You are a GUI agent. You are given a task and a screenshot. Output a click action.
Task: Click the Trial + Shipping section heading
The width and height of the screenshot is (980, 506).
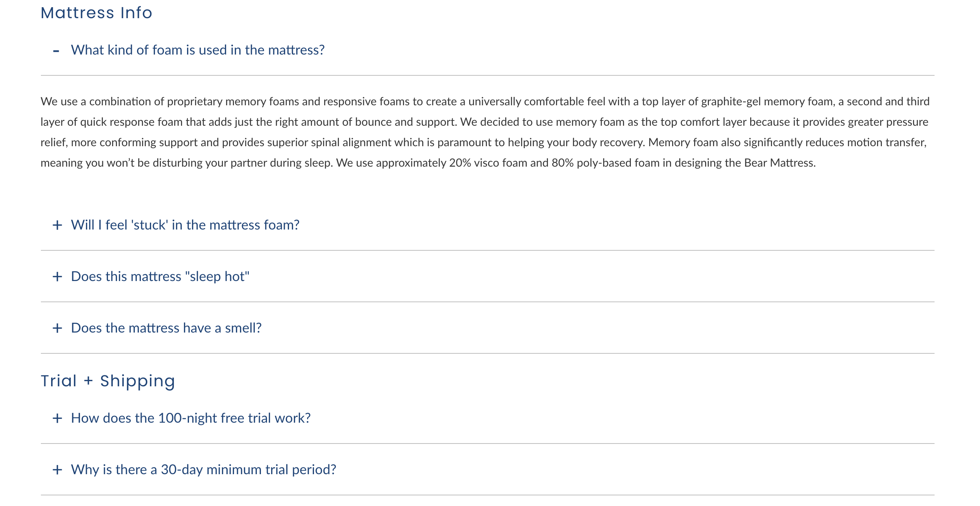pyautogui.click(x=108, y=381)
